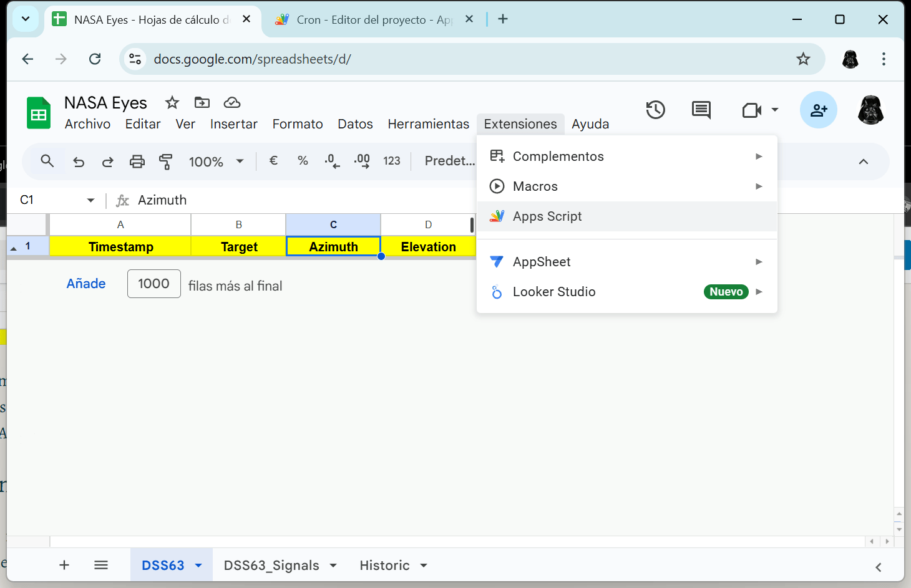911x588 pixels.
Task: Star the NASA Eyes document
Action: tap(172, 102)
